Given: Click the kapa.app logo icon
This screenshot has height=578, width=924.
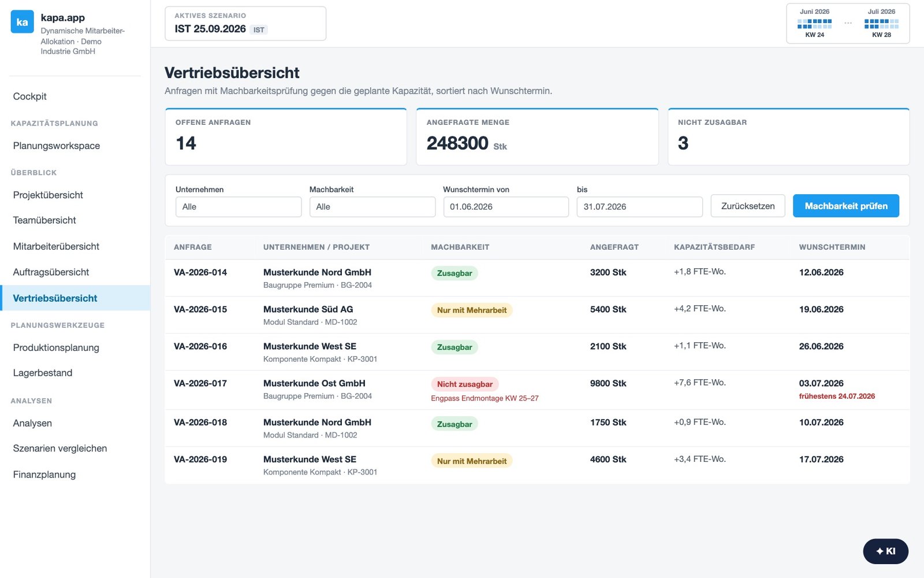Looking at the screenshot, I should coord(22,22).
